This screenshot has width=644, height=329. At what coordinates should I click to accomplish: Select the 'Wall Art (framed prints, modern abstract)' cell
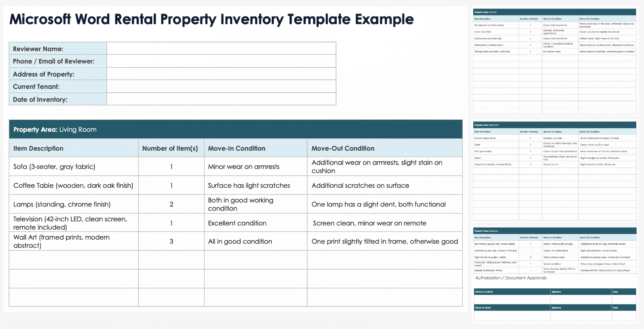coord(74,241)
